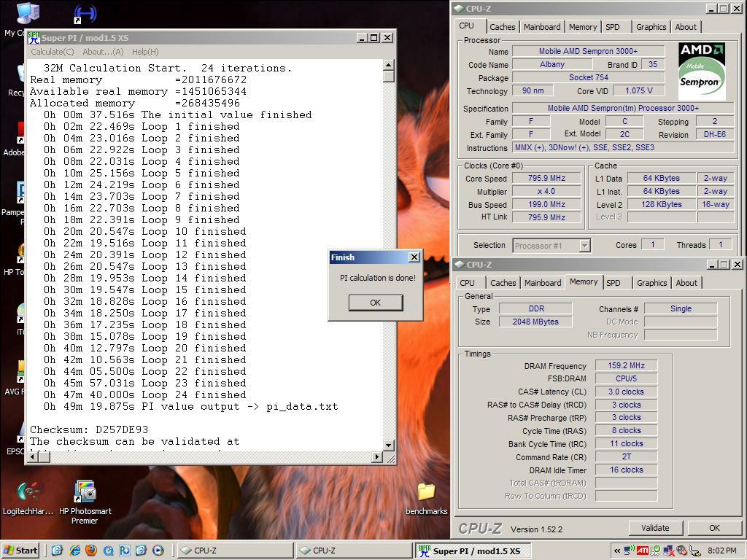This screenshot has height=560, width=747.
Task: Click Super PI vertical scrollbar up arrow
Action: coord(389,65)
